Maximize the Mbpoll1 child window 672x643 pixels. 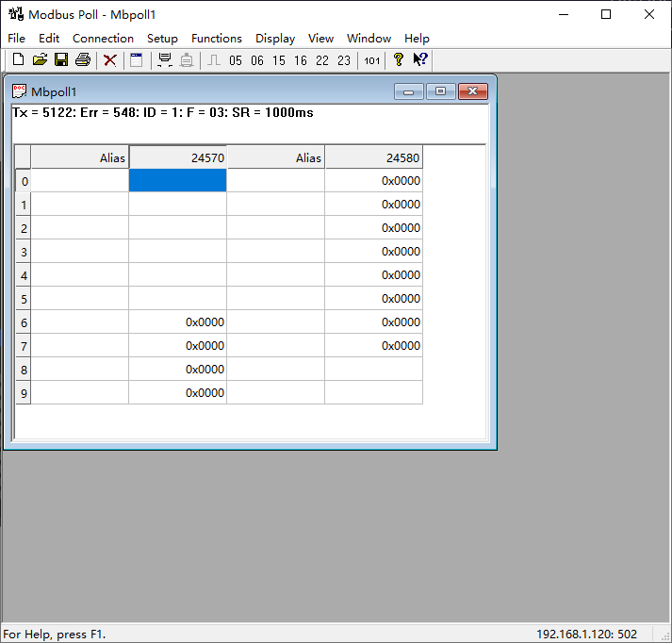pyautogui.click(x=440, y=91)
